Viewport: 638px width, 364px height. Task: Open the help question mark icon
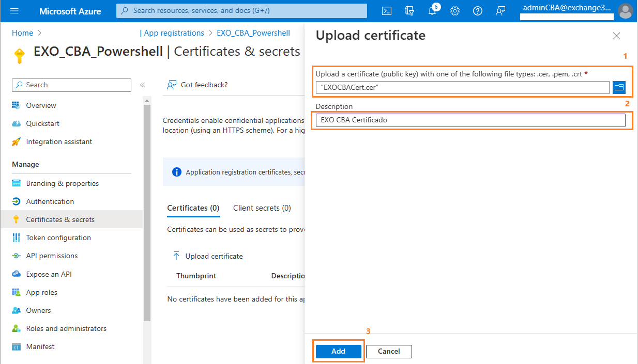click(478, 11)
